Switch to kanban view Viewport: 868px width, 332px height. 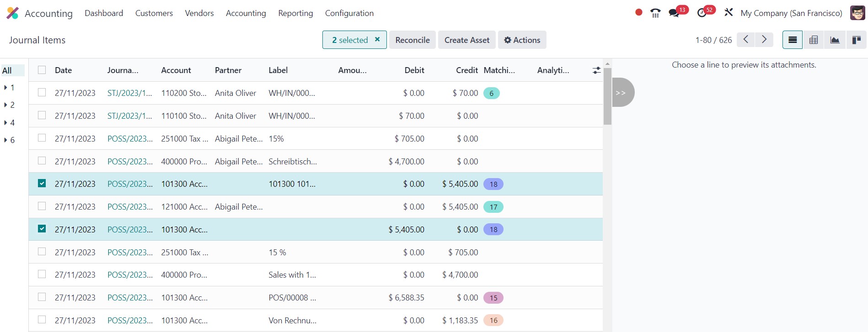[x=856, y=40]
